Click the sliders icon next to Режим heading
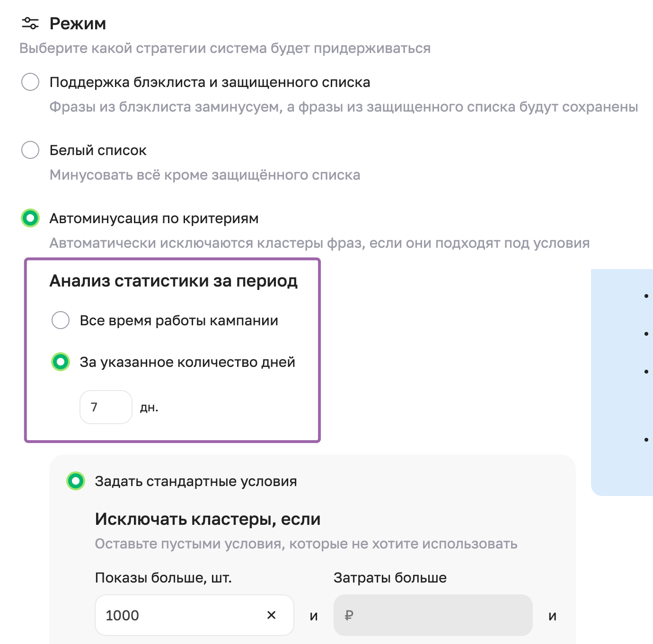 [x=30, y=23]
